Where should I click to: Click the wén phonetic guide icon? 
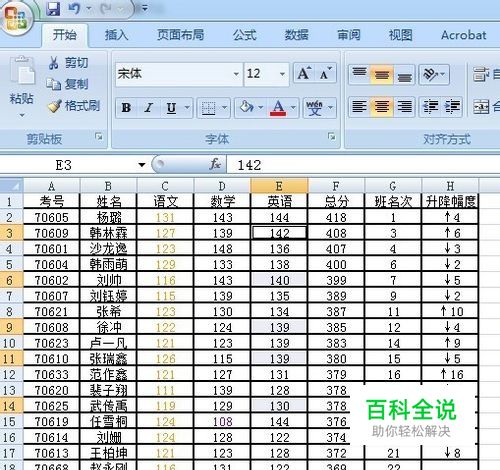(x=314, y=108)
